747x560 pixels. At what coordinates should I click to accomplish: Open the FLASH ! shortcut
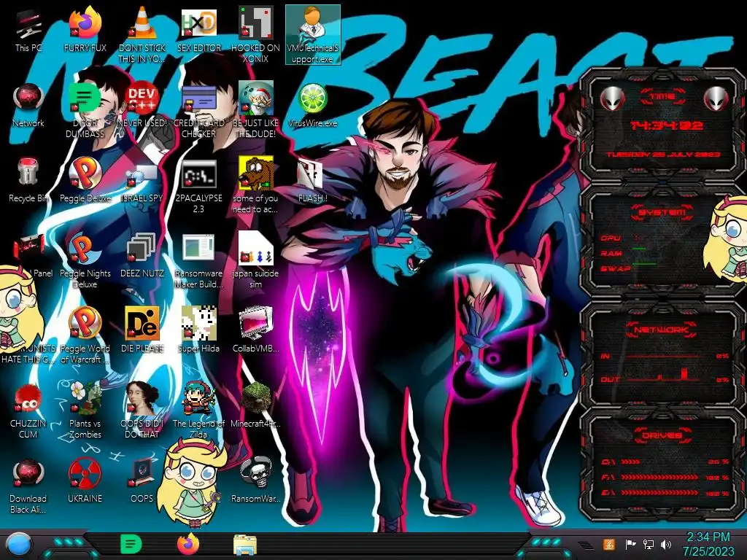pos(312,181)
